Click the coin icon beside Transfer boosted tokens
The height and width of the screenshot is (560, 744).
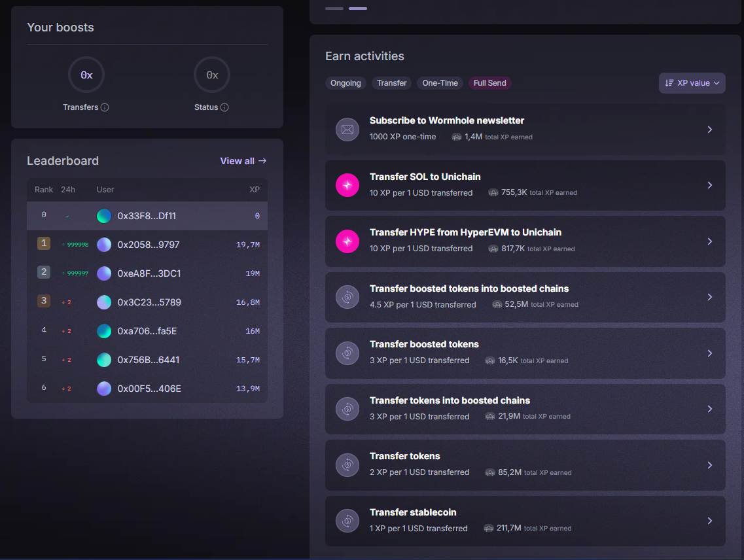click(x=347, y=353)
